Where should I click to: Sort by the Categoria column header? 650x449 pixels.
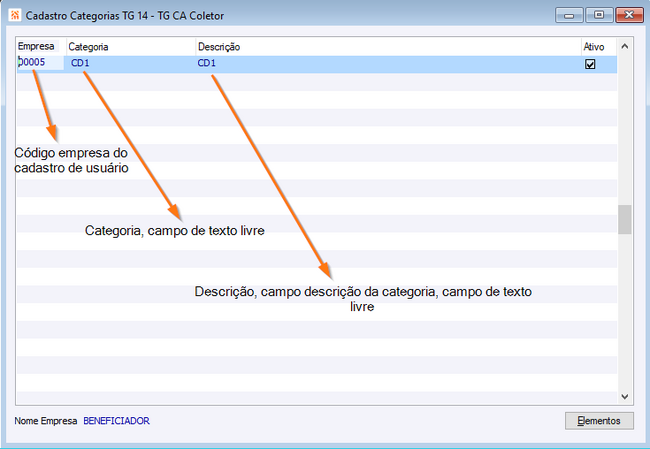[x=131, y=46]
